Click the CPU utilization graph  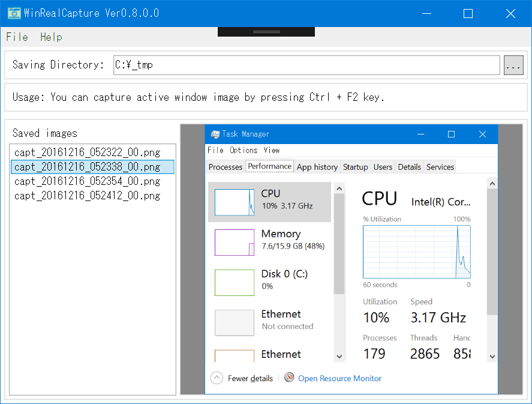[417, 252]
